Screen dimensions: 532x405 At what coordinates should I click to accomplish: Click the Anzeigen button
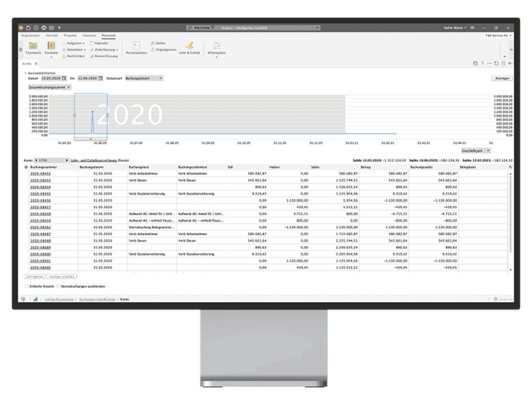[x=503, y=78]
